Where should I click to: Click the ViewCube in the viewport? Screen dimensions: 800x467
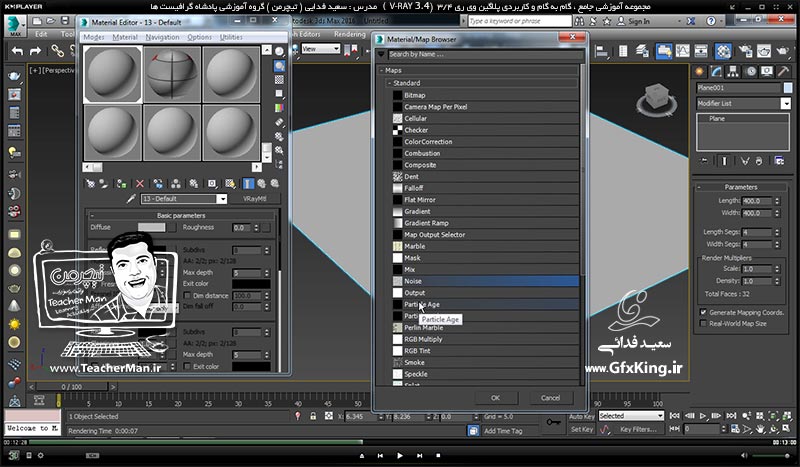tap(657, 100)
